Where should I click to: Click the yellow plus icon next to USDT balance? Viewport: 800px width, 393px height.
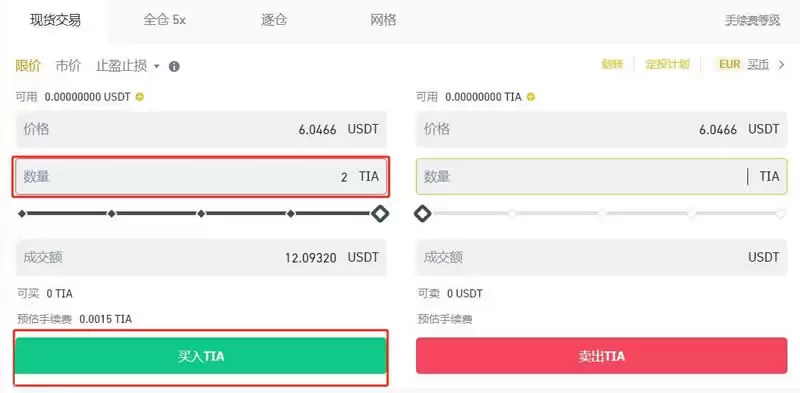pyautogui.click(x=140, y=96)
